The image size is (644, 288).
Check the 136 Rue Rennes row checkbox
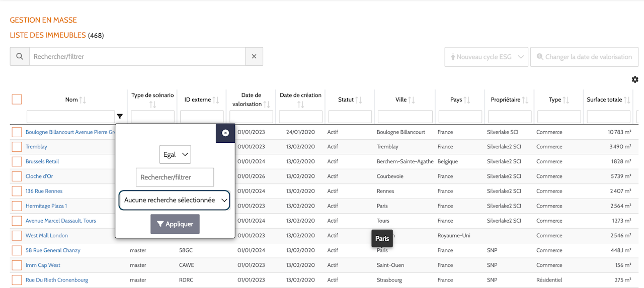[17, 191]
